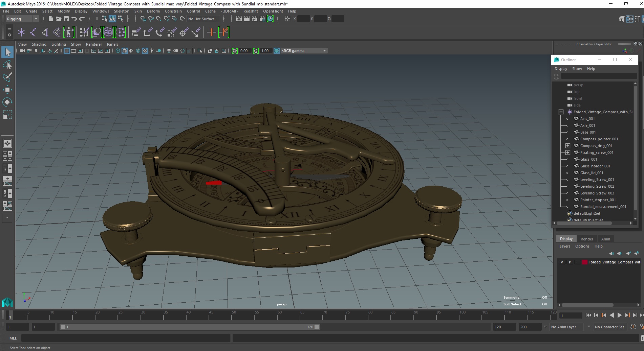Open the Deform menu
This screenshot has width=644, height=351.
[x=153, y=11]
